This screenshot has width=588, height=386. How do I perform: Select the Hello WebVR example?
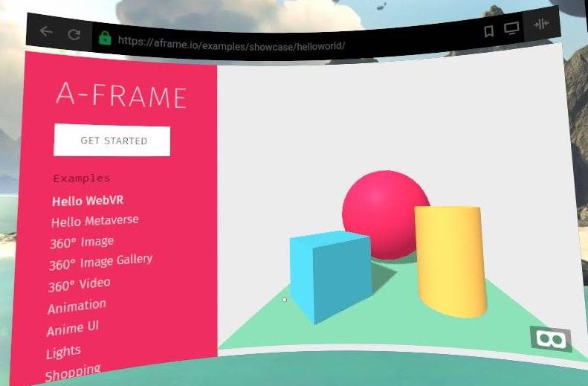[88, 200]
